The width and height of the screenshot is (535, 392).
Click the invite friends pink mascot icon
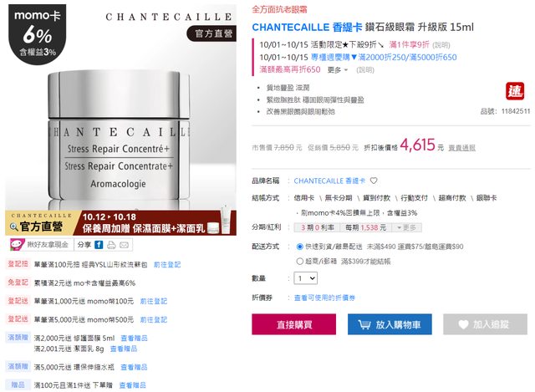click(x=17, y=245)
